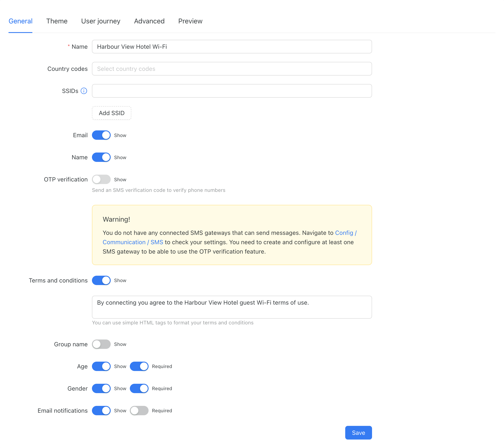Select the General tab
Viewport: 504px width, 448px height.
pos(20,21)
